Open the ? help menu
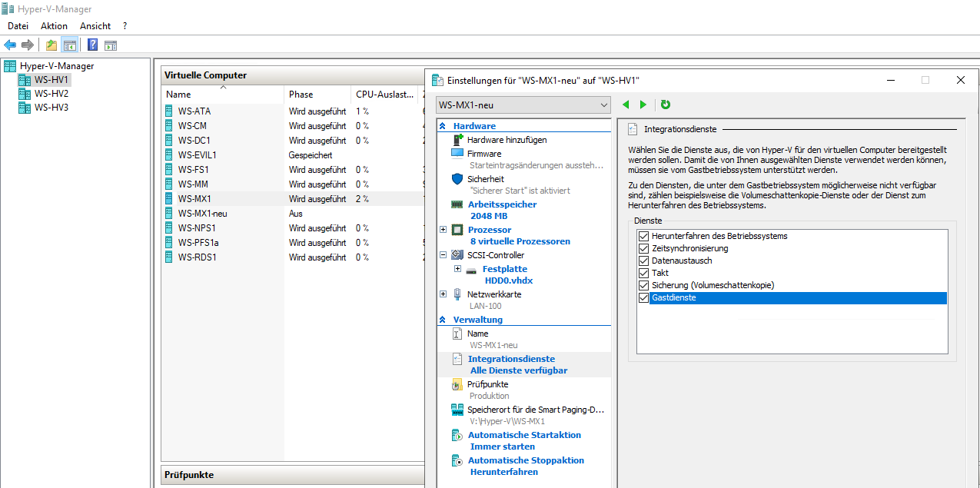Screen dimensions: 980x488 coord(125,26)
